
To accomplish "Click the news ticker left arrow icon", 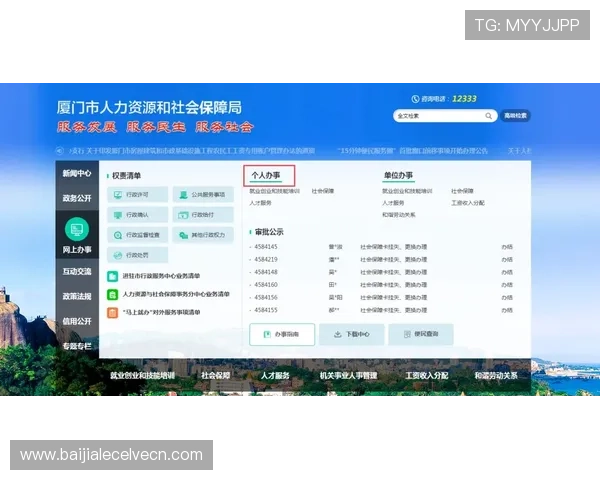I will click(59, 151).
